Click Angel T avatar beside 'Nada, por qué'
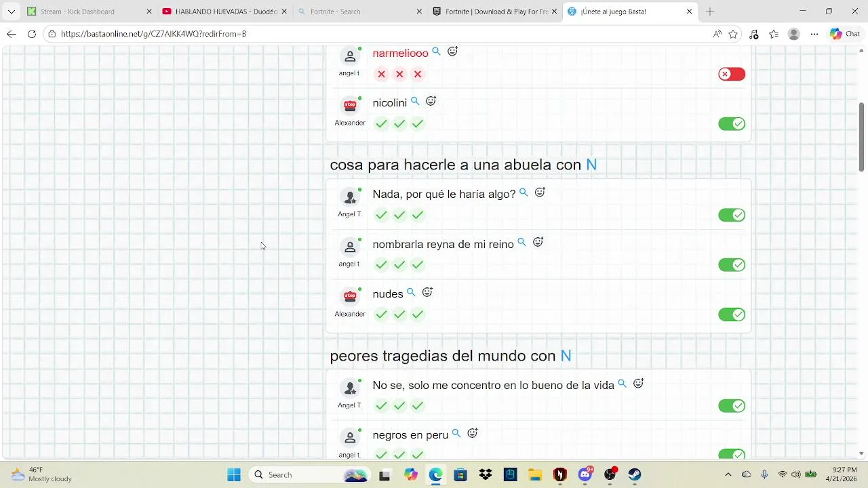 [x=350, y=197]
